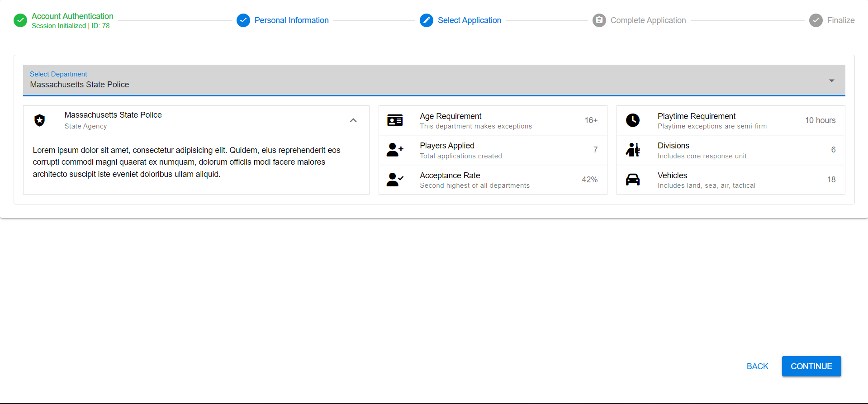Screen dimensions: 868x404
Task: Go to the Personal Information step
Action: (292, 20)
